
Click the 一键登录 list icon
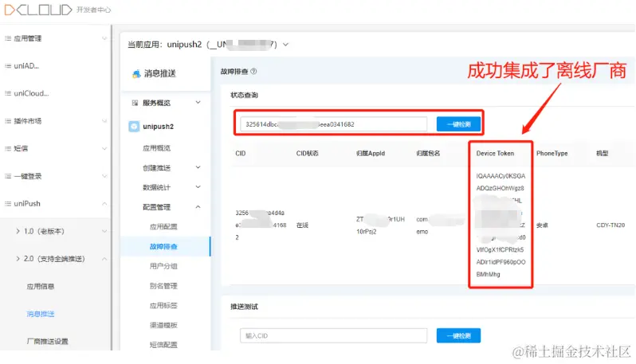pos(8,176)
